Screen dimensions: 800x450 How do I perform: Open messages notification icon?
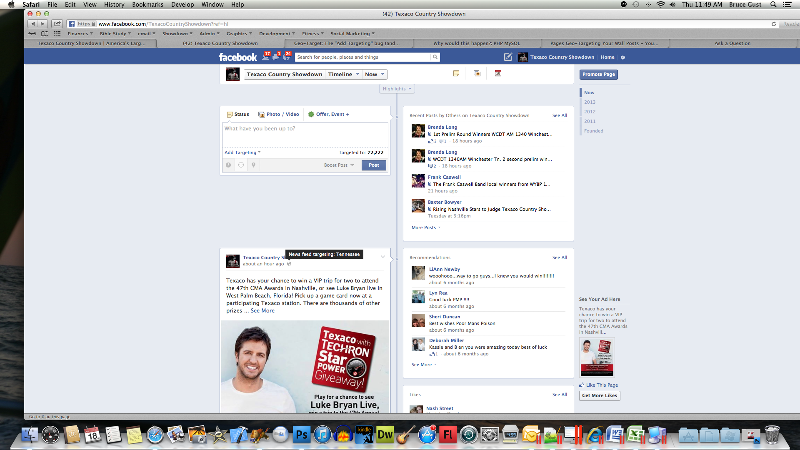[x=276, y=57]
